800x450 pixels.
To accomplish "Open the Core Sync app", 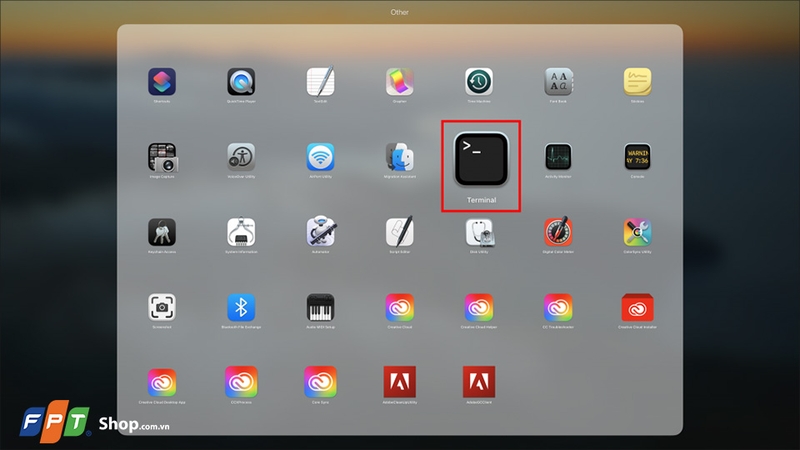I will pos(320,382).
